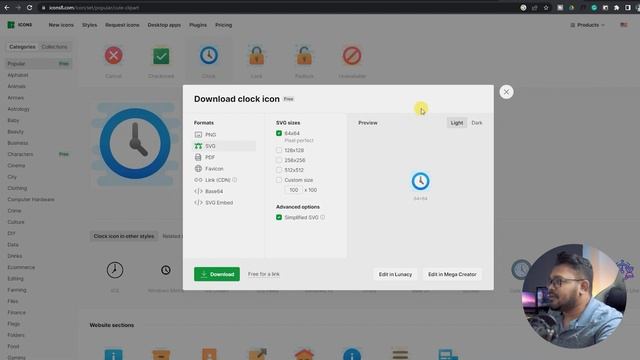The height and width of the screenshot is (360, 640).
Task: Select the Ecommerce category
Action: point(21,267)
